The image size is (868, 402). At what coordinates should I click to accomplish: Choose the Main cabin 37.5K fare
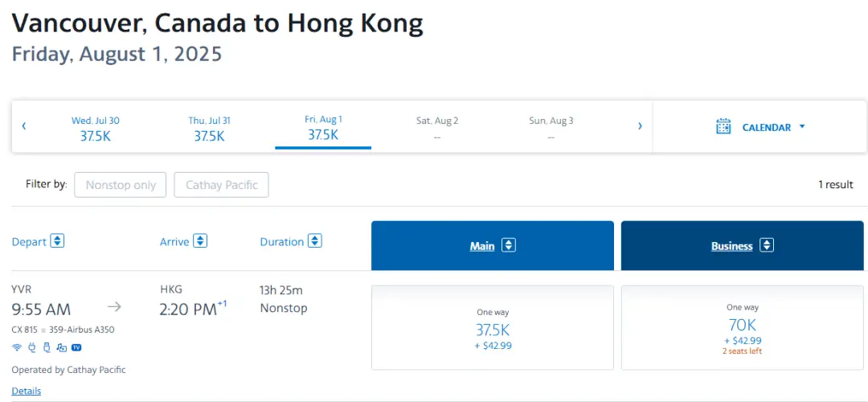click(x=493, y=328)
